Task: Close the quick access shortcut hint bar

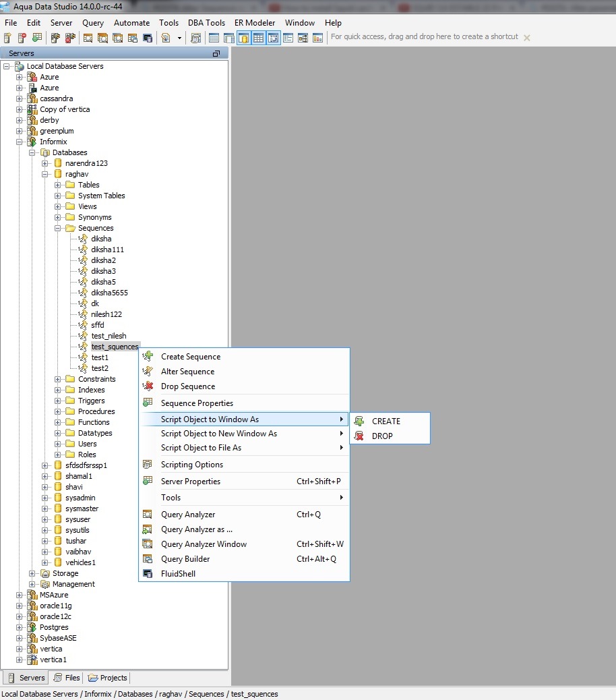Action: [x=527, y=38]
